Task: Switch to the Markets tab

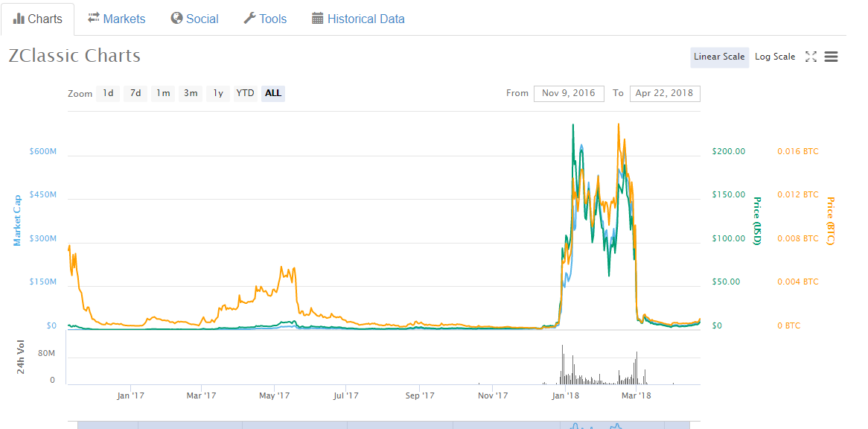Action: pyautogui.click(x=117, y=19)
